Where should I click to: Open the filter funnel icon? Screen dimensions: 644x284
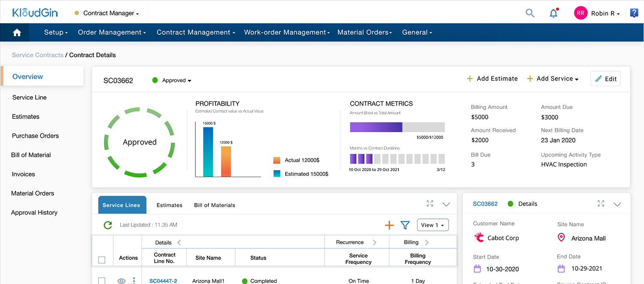(405, 225)
